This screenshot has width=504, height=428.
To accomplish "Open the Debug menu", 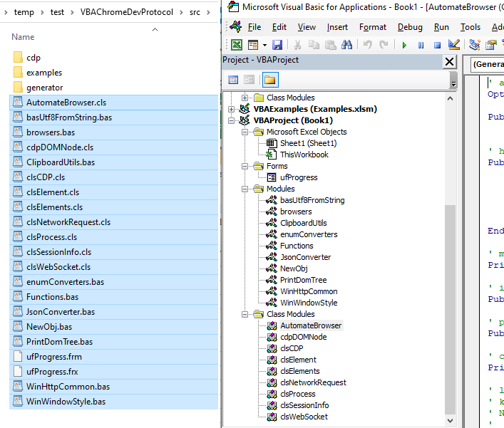I will [410, 27].
